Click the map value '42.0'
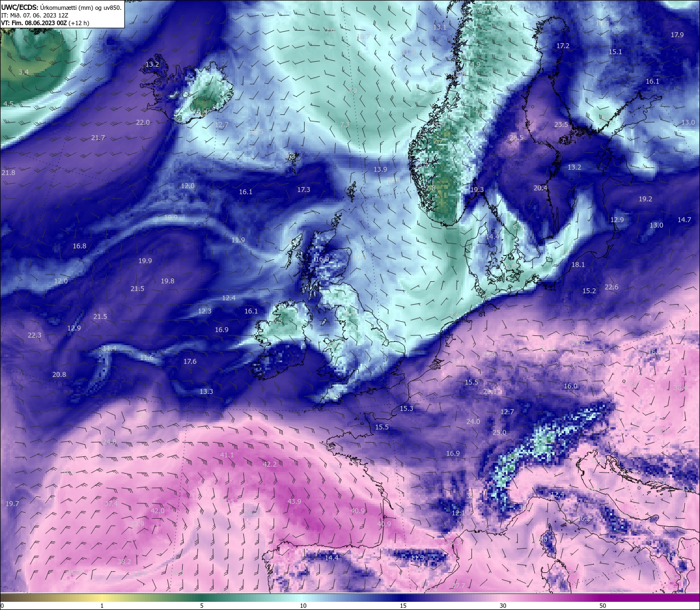700x610 pixels. point(157,511)
